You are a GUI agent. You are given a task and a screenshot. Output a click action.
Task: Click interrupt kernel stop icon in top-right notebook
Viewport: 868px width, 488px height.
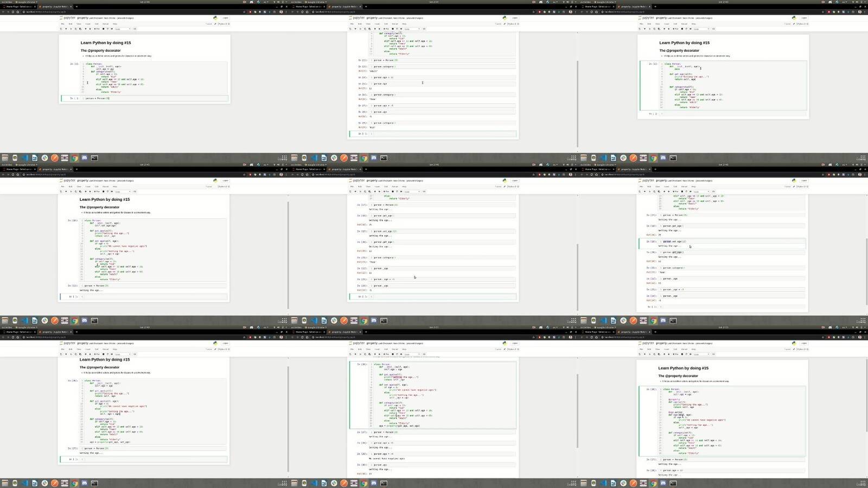coord(682,29)
